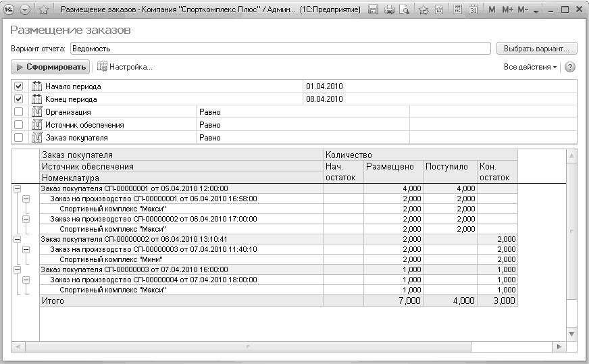The width and height of the screenshot is (589, 364).
Task: Enable the Организация filter checkbox
Action: coord(18,111)
